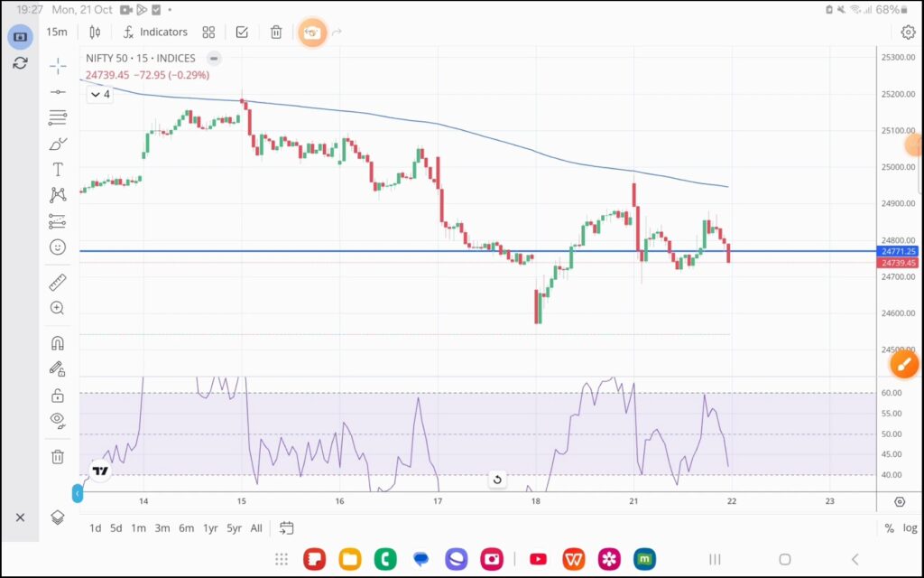The image size is (924, 578).
Task: Tap the NIFTY 50 symbol title
Action: point(141,59)
